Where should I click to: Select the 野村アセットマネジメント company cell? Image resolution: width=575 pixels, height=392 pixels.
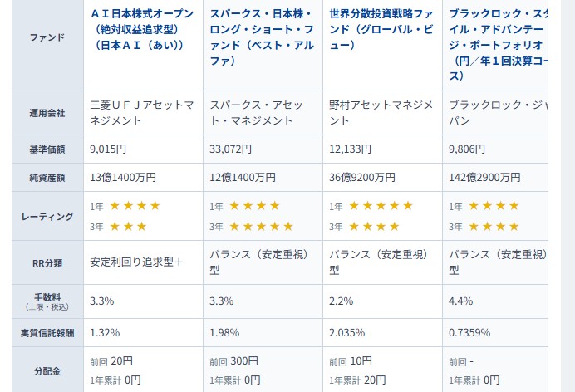(x=381, y=113)
